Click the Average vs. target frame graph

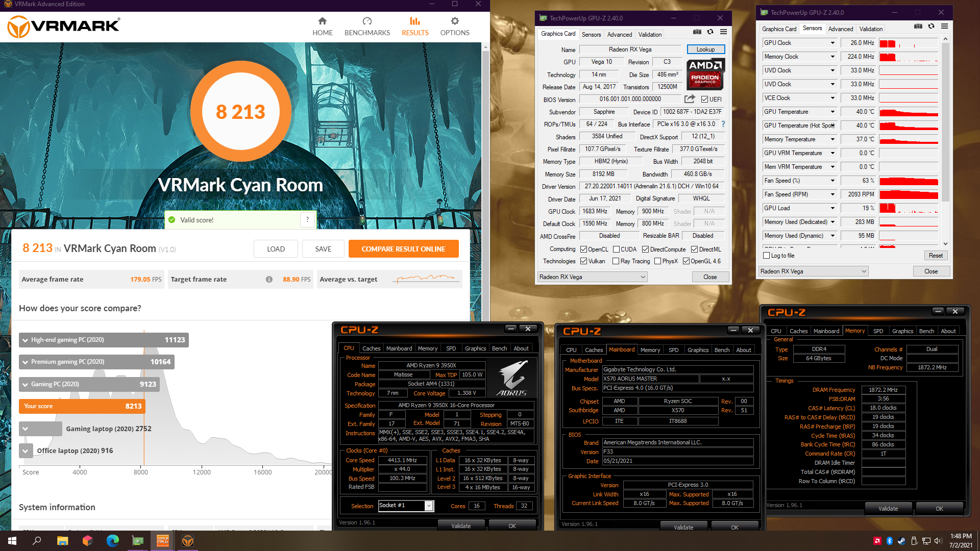point(426,279)
